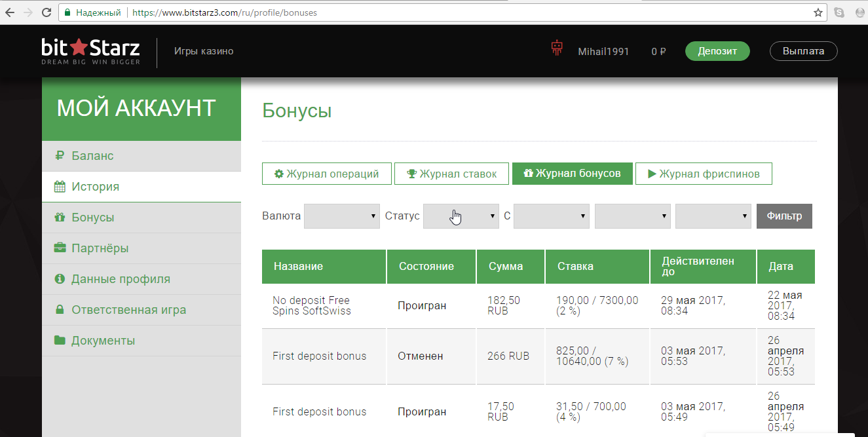
Task: Select Бонусы sidebar item
Action: [92, 218]
